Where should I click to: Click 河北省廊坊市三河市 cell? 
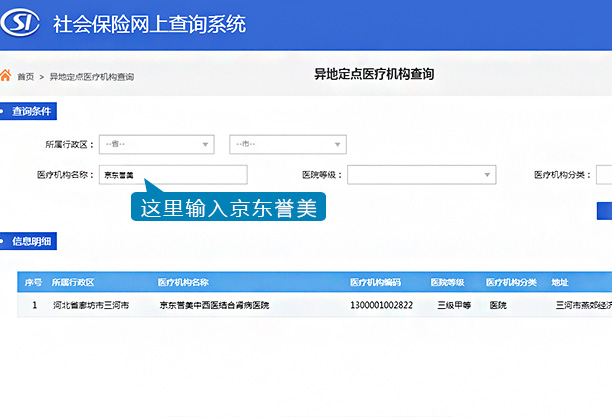pos(91,305)
